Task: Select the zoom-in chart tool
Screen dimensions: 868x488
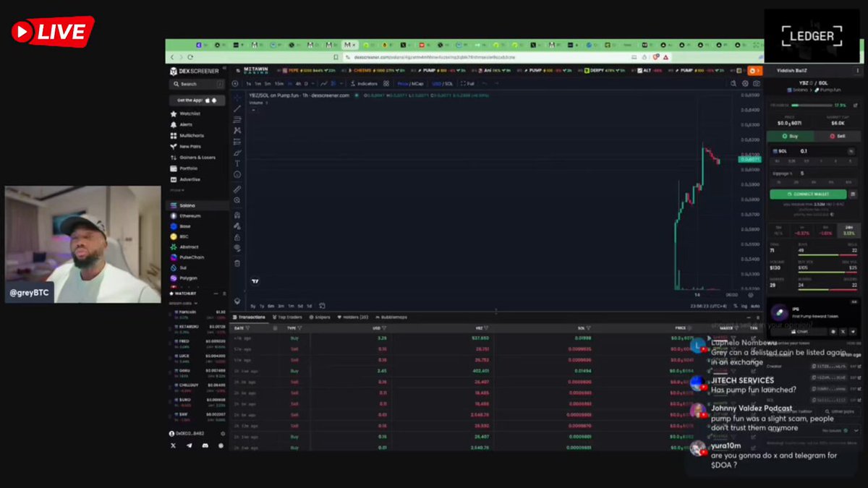Action: [x=237, y=200]
